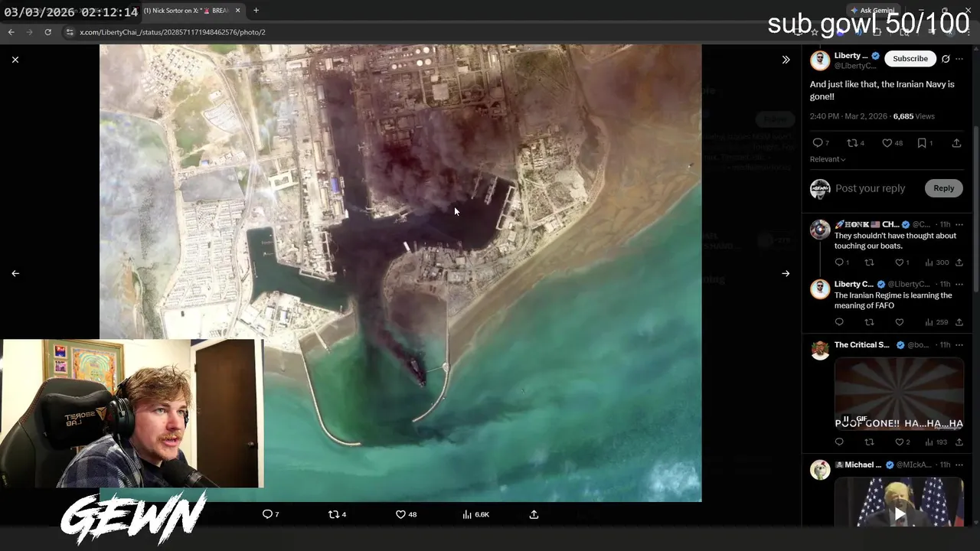Click the 6,685 Views count

tap(913, 116)
